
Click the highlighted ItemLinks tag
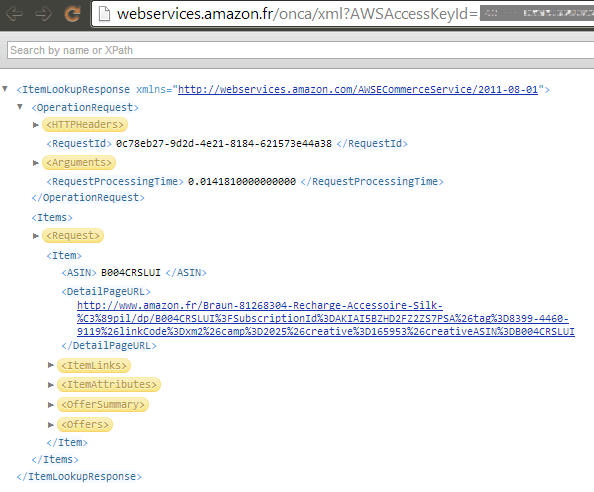tap(94, 365)
